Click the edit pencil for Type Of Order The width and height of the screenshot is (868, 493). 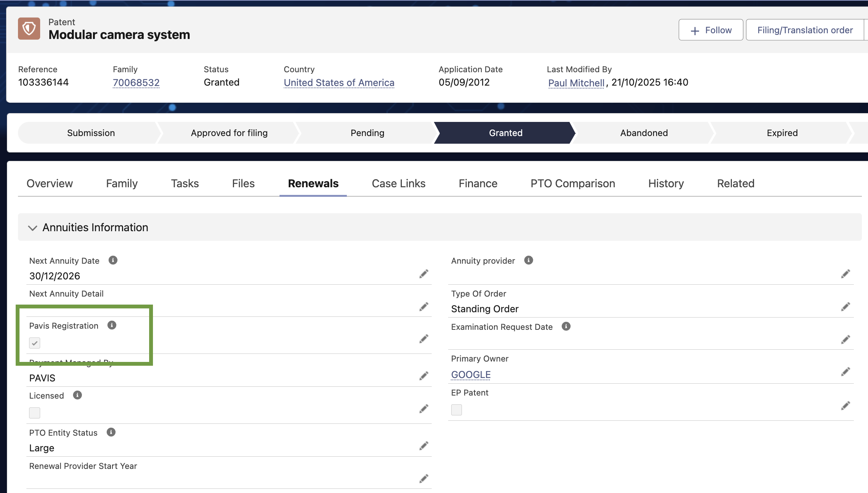click(x=845, y=307)
